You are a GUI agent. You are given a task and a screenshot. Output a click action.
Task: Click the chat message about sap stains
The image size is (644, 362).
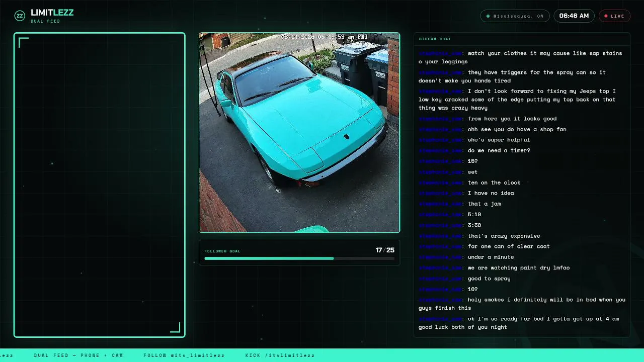522,57
